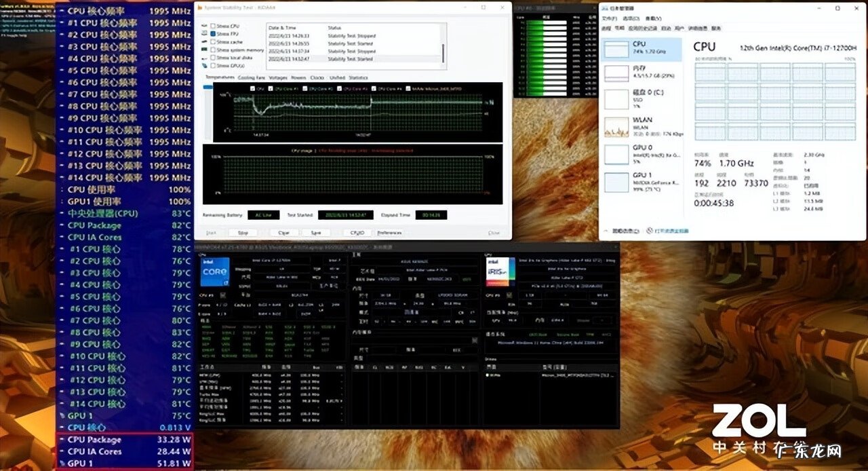This screenshot has height=471, width=868.
Task: Switch to the Statistics tab
Action: point(359,77)
